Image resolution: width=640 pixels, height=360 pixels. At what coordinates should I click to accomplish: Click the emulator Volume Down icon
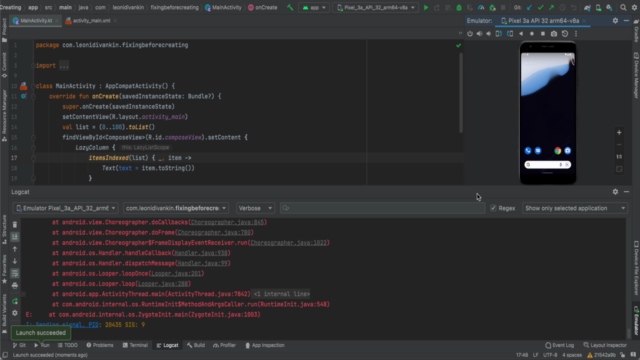pos(489,34)
